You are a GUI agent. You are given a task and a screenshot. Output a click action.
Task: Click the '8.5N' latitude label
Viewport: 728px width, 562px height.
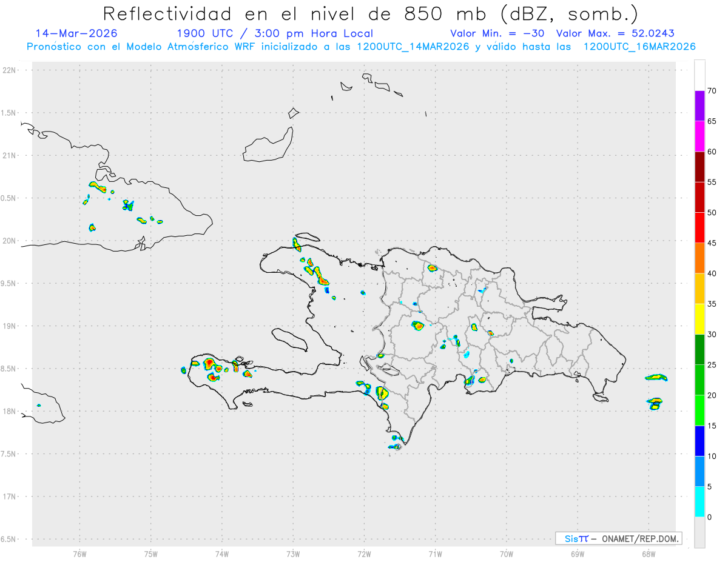point(9,369)
